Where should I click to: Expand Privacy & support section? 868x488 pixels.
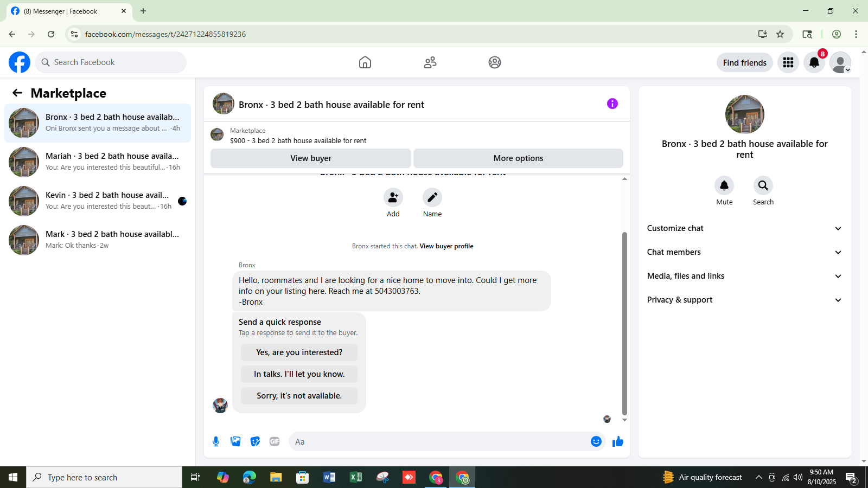tap(745, 300)
